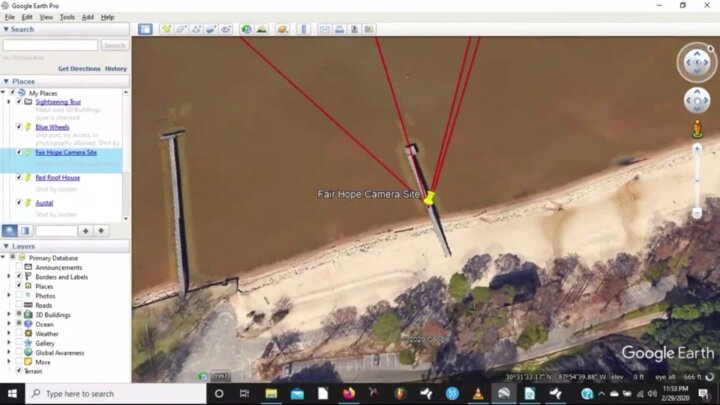
Task: Click the Print toolbar icon
Action: 339,29
